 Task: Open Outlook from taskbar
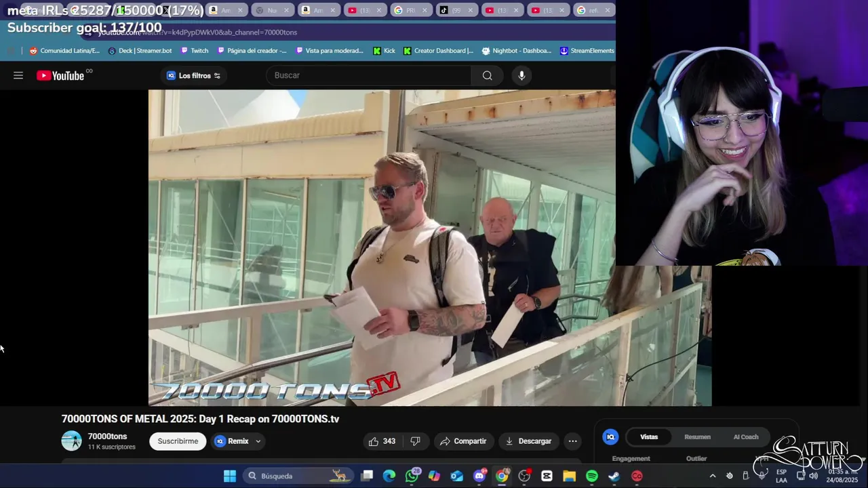point(456,476)
